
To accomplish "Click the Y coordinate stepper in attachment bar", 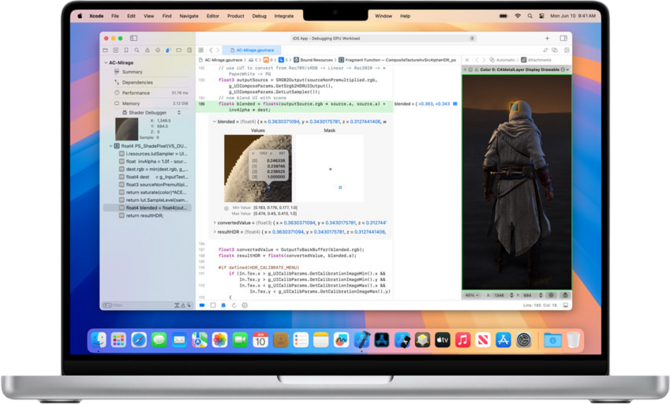I will pos(541,295).
